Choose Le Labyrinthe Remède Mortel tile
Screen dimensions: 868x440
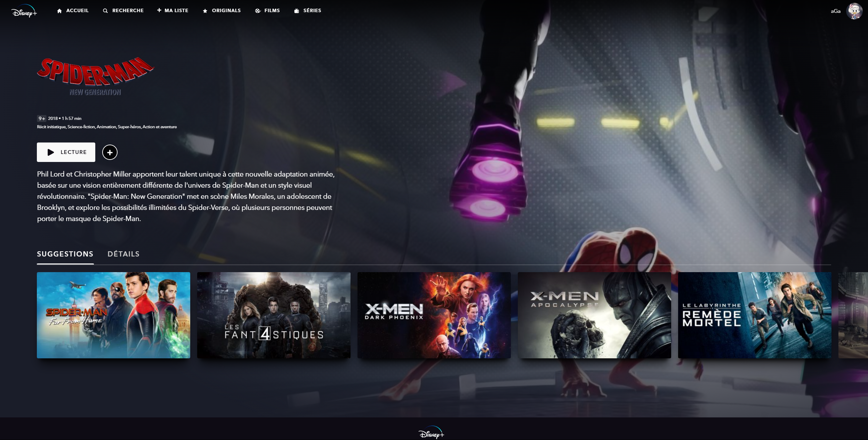tap(755, 315)
